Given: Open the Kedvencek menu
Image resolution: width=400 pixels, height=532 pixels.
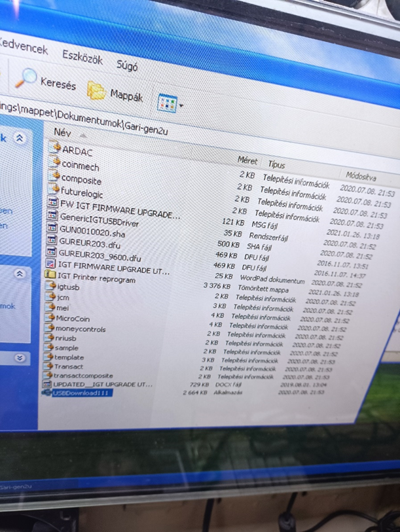Looking at the screenshot, I should 23,45.
